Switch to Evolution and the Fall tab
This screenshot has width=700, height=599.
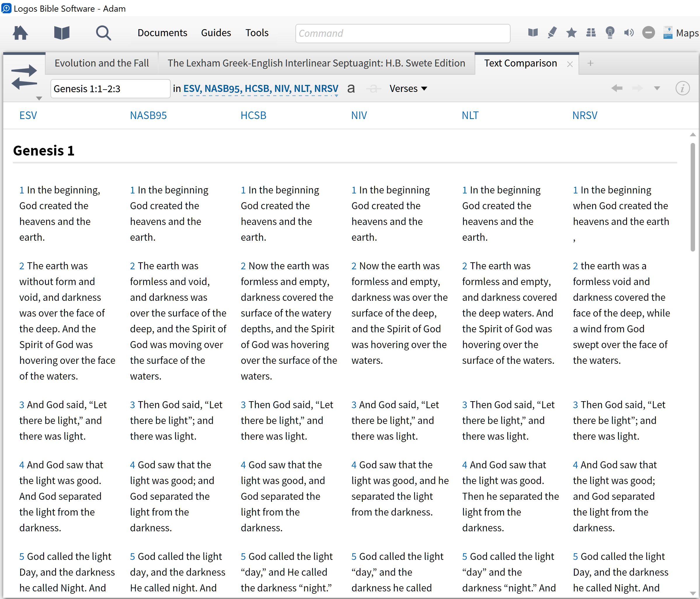(102, 63)
